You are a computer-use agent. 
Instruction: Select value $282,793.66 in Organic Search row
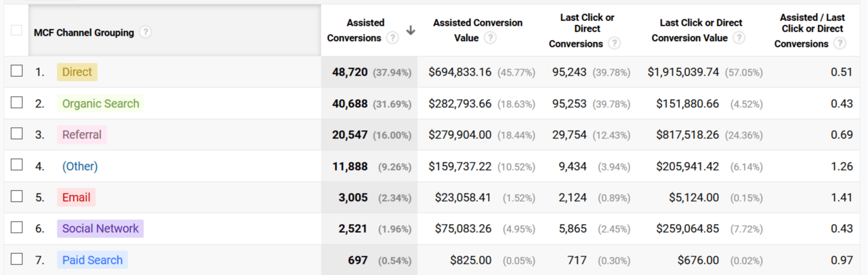click(x=460, y=104)
